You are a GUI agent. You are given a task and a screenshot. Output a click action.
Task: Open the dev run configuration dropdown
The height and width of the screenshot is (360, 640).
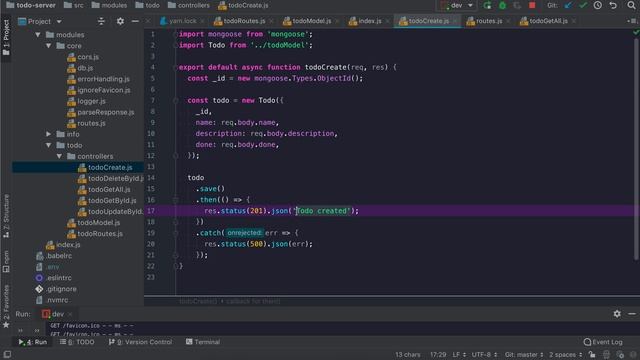click(x=457, y=5)
